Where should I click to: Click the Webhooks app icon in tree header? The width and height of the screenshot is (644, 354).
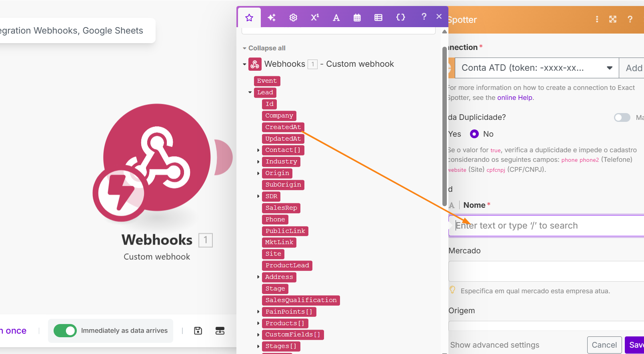[x=255, y=64]
